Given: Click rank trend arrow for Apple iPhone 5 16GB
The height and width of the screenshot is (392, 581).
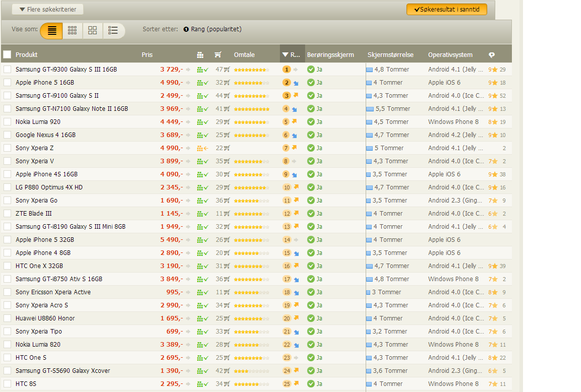Looking at the screenshot, I should tap(296, 83).
